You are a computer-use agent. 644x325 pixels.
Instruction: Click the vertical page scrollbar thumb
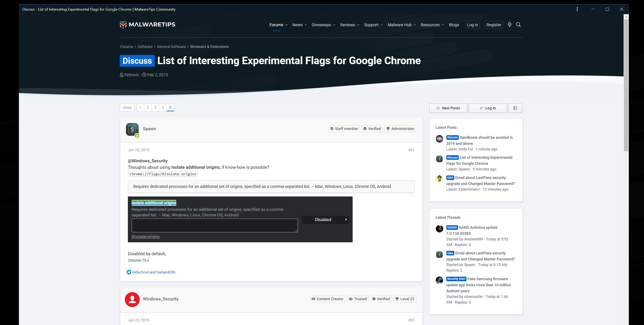click(x=626, y=85)
